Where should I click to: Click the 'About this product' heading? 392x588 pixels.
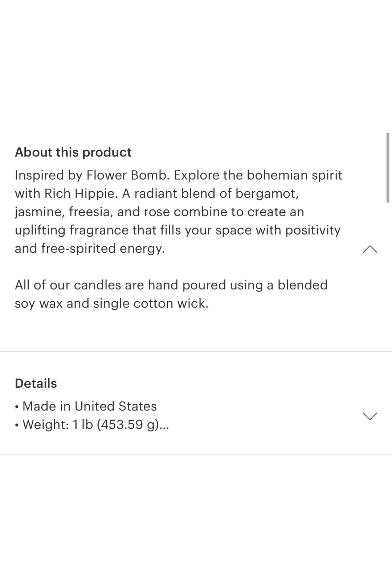tap(73, 152)
